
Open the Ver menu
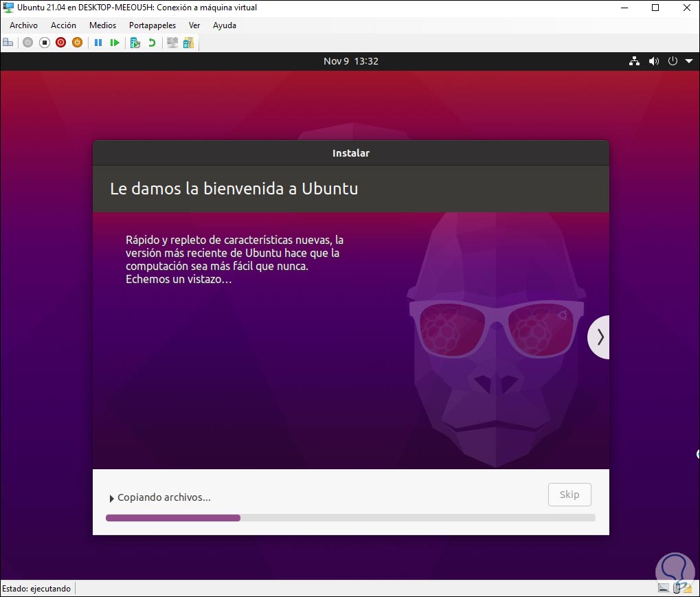[x=194, y=25]
